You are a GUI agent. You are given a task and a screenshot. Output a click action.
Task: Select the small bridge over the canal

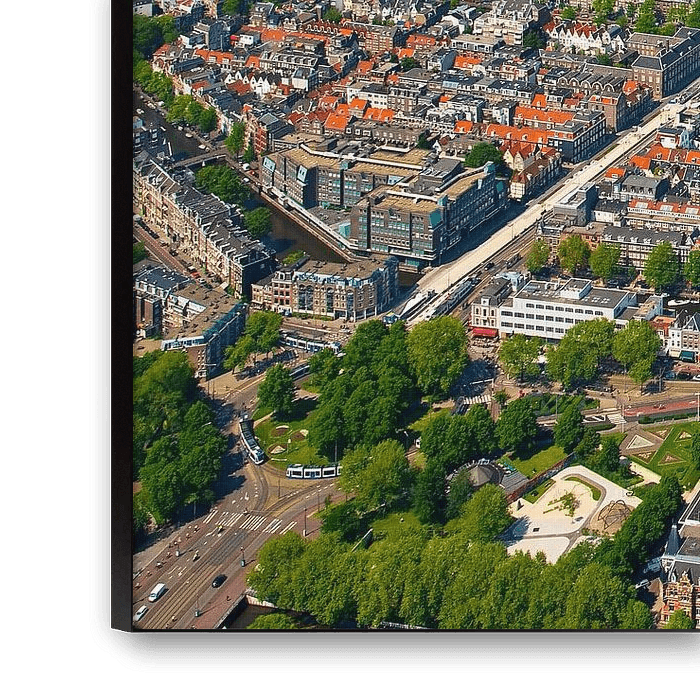[202, 158]
